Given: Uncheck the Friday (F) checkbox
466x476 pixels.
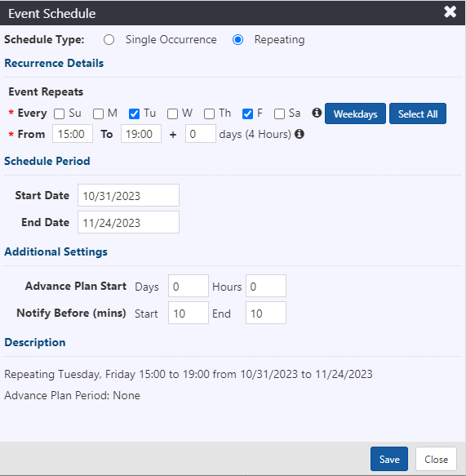Looking at the screenshot, I should click(x=247, y=113).
